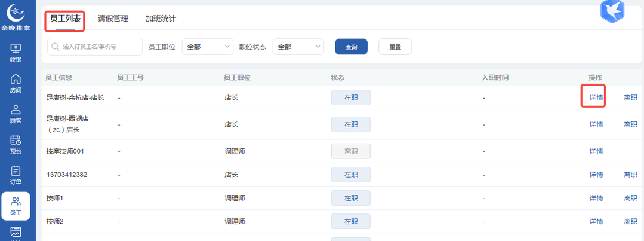
Task: Click 离职 for 足康树-西湖店（zc）店长
Action: [x=630, y=124]
